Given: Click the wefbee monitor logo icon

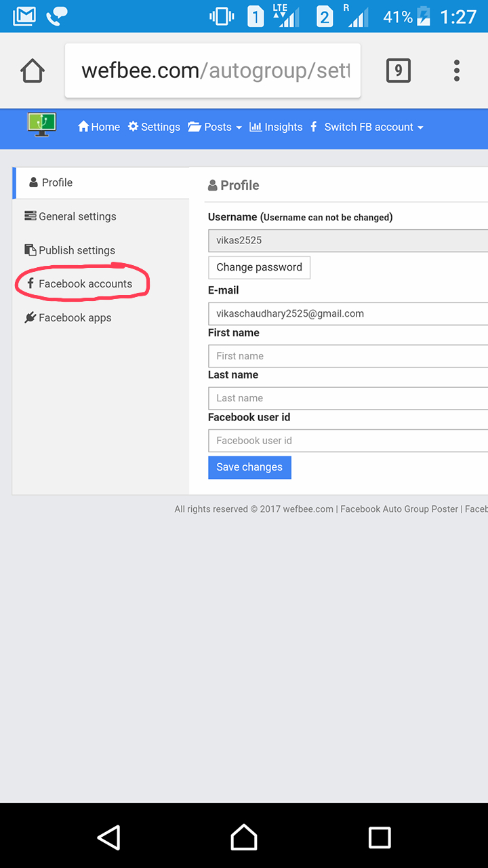Looking at the screenshot, I should pyautogui.click(x=42, y=124).
